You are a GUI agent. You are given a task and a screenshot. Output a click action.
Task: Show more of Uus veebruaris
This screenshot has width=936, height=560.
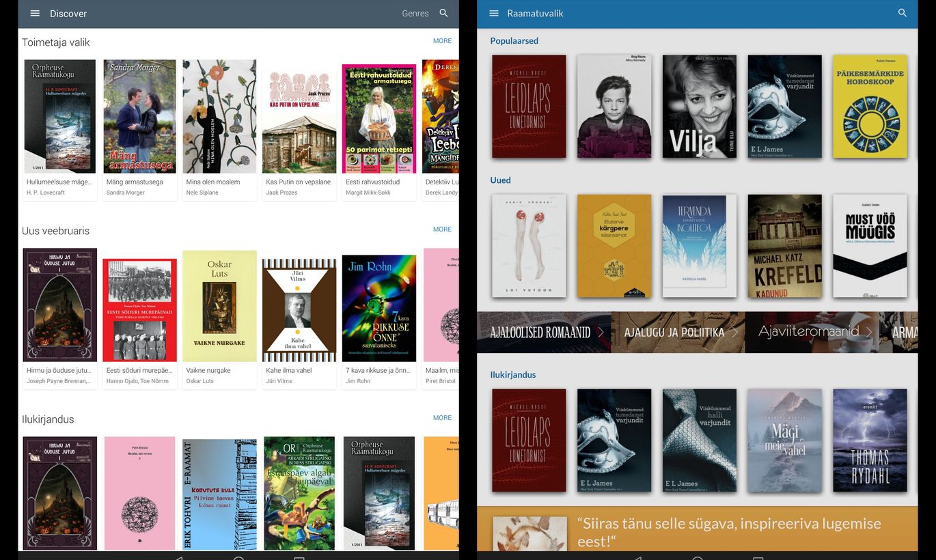coord(442,229)
